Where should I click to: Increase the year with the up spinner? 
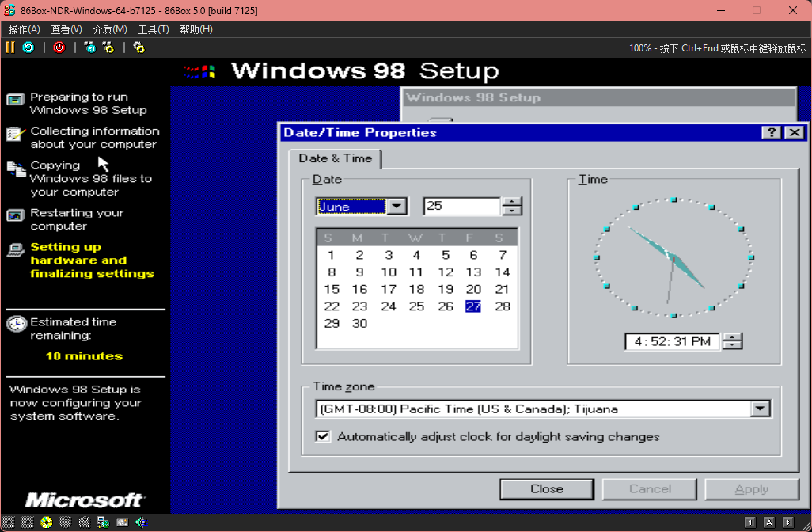click(513, 202)
